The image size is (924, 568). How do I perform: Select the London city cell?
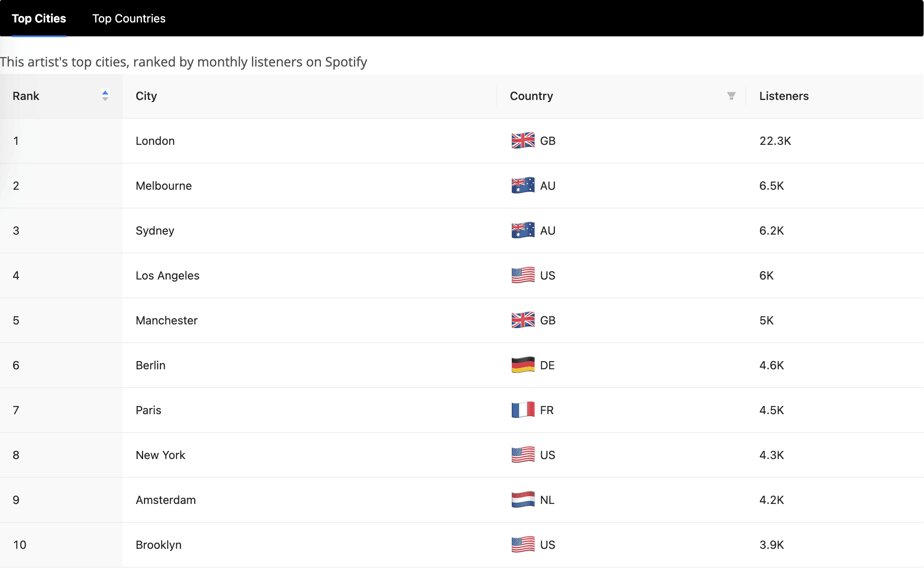[x=155, y=141]
